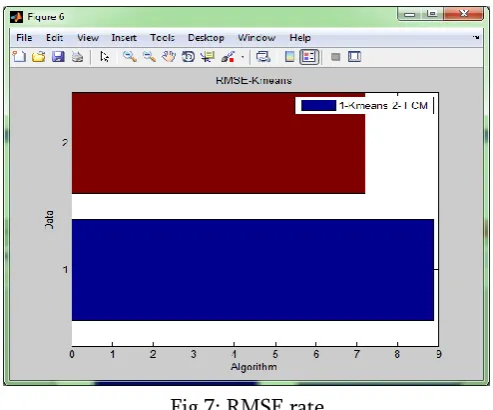Maximize the Figure 6 window
This screenshot has height=410, width=493.
[432, 14]
